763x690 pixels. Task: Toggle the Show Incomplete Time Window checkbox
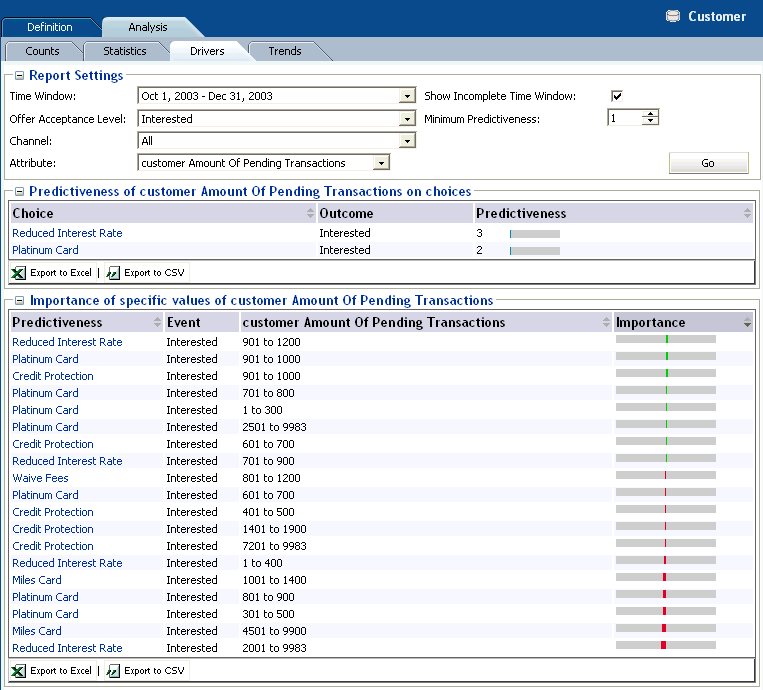click(x=617, y=96)
